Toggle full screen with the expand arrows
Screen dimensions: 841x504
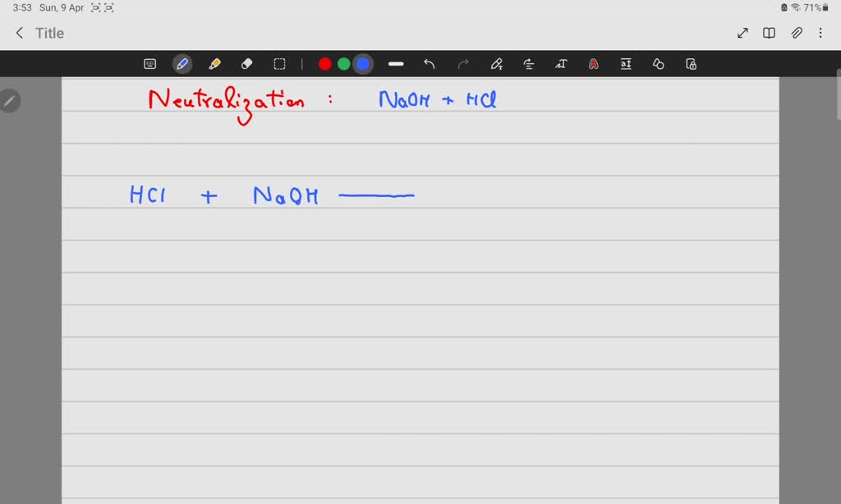tap(742, 33)
